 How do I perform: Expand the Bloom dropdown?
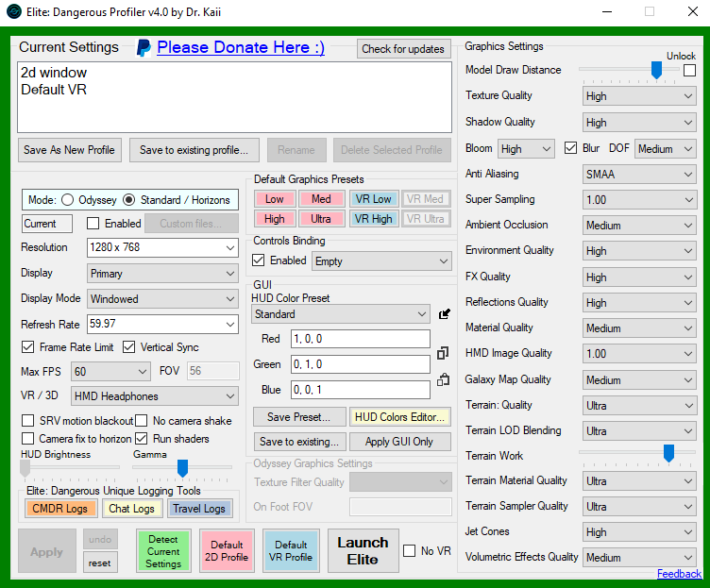tap(526, 149)
